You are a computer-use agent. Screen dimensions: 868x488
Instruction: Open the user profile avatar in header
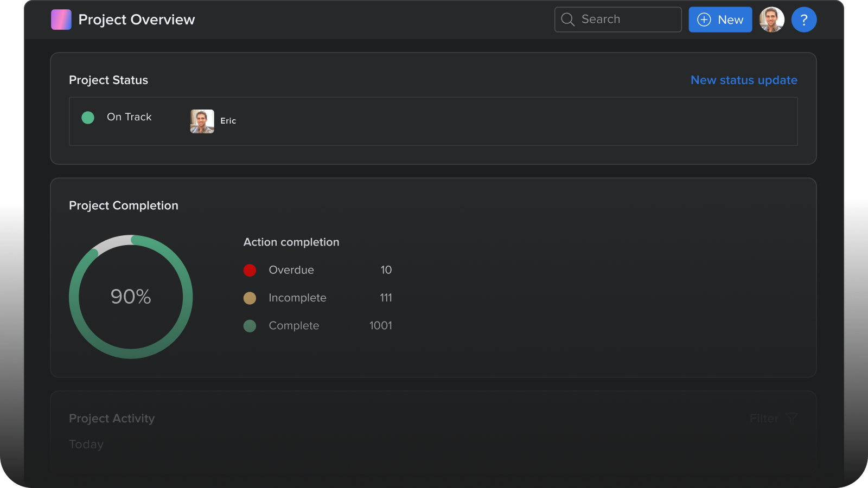coord(771,20)
